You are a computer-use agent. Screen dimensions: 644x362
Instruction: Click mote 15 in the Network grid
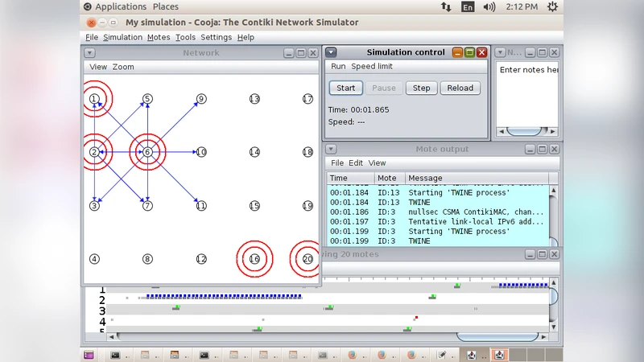tap(254, 206)
